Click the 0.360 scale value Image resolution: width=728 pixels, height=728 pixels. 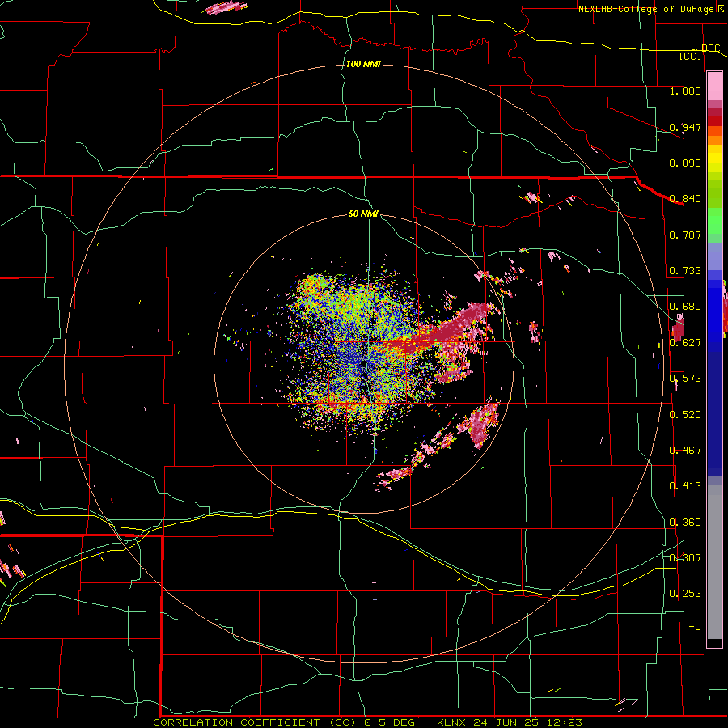pos(685,523)
